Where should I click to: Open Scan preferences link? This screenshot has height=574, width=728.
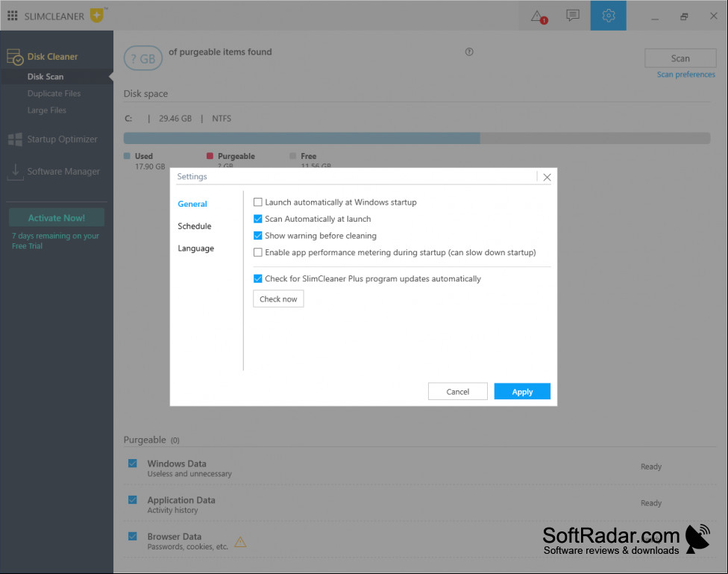[x=685, y=75]
